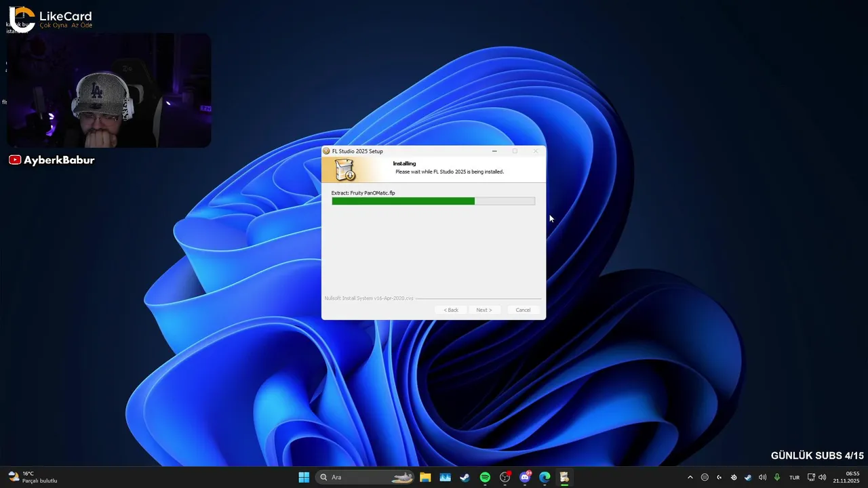Screen dimensions: 868x488
Task: Open Microsoft Edge from the taskbar
Action: (x=545, y=477)
